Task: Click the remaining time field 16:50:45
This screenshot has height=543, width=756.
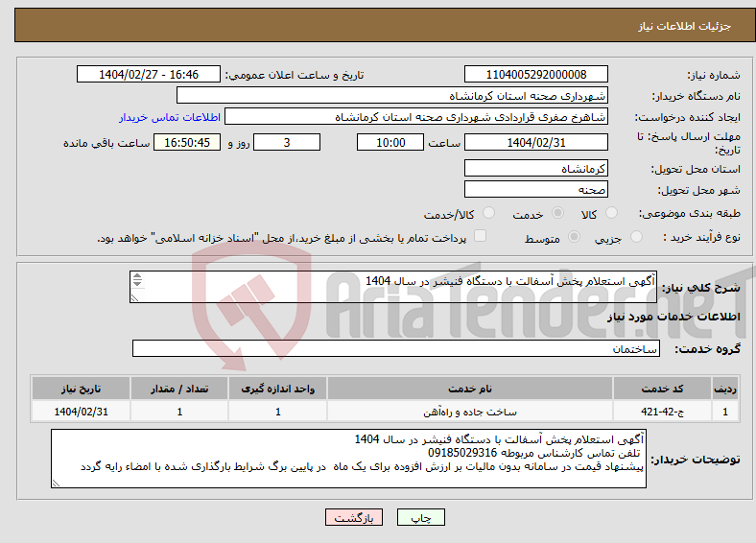Action: (x=187, y=142)
